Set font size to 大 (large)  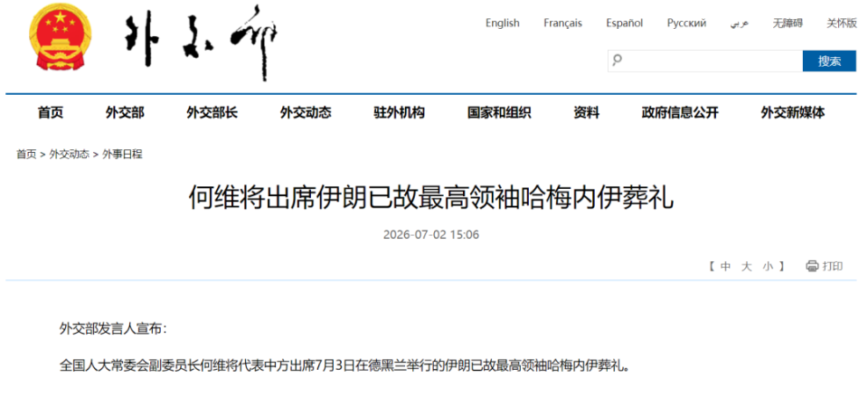(747, 267)
